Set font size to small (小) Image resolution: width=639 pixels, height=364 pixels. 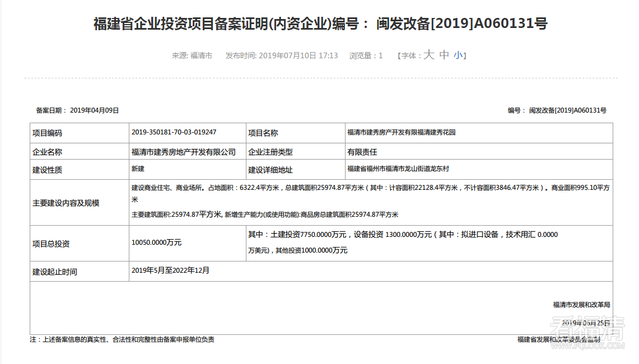(458, 55)
